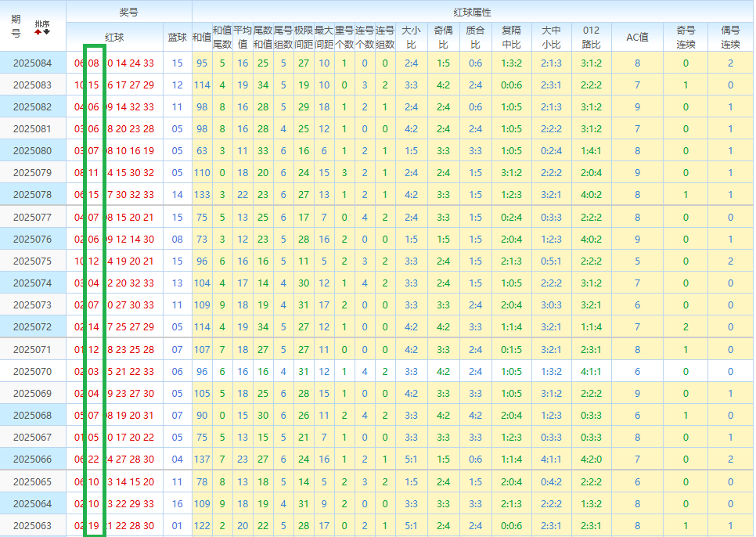
Task: Click the 极限间距 column header
Action: pyautogui.click(x=304, y=37)
